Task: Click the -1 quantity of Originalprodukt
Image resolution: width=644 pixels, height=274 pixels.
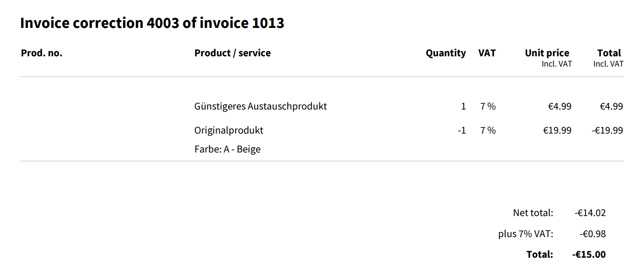Action: click(x=462, y=130)
